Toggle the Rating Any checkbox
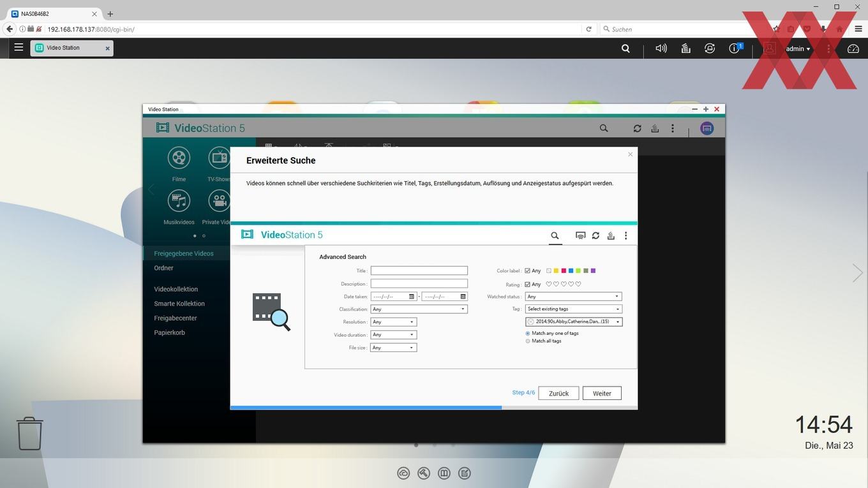Viewport: 868px width, 488px height. pyautogui.click(x=527, y=285)
